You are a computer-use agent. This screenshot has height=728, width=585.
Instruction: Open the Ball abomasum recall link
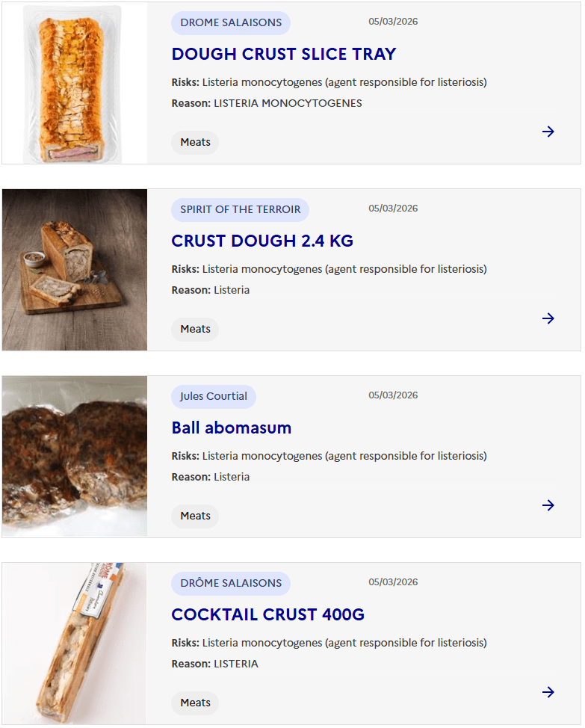(231, 428)
